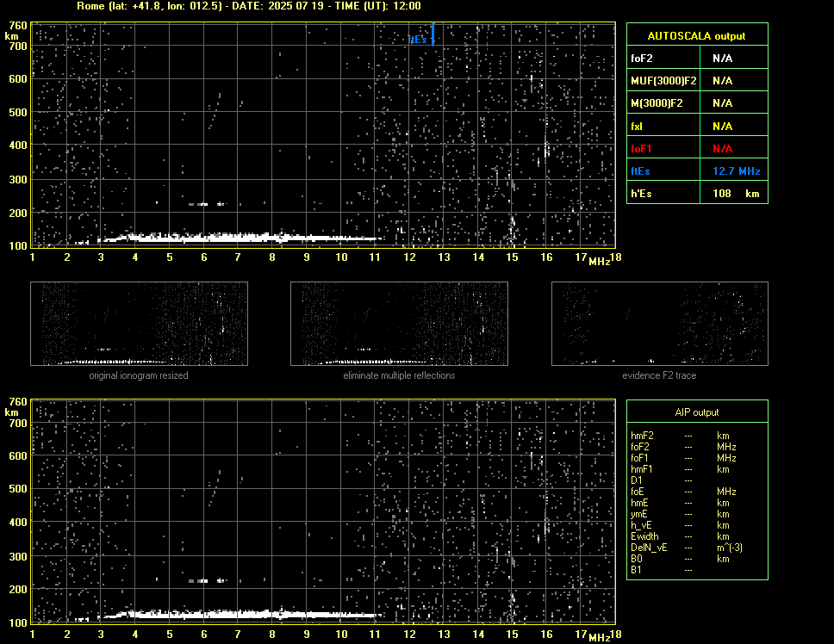
Task: Click the 500 km axis label on upper ionogram
Action: 18,113
